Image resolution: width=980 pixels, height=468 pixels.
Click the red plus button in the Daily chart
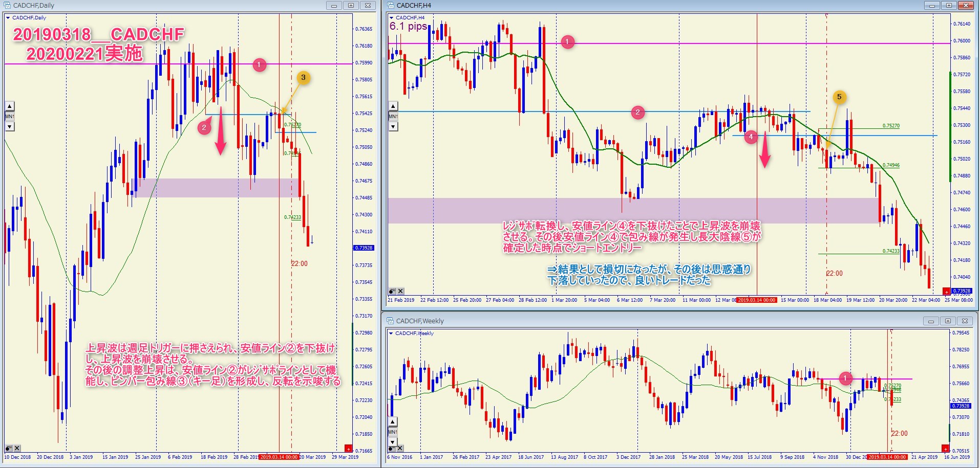(348, 449)
